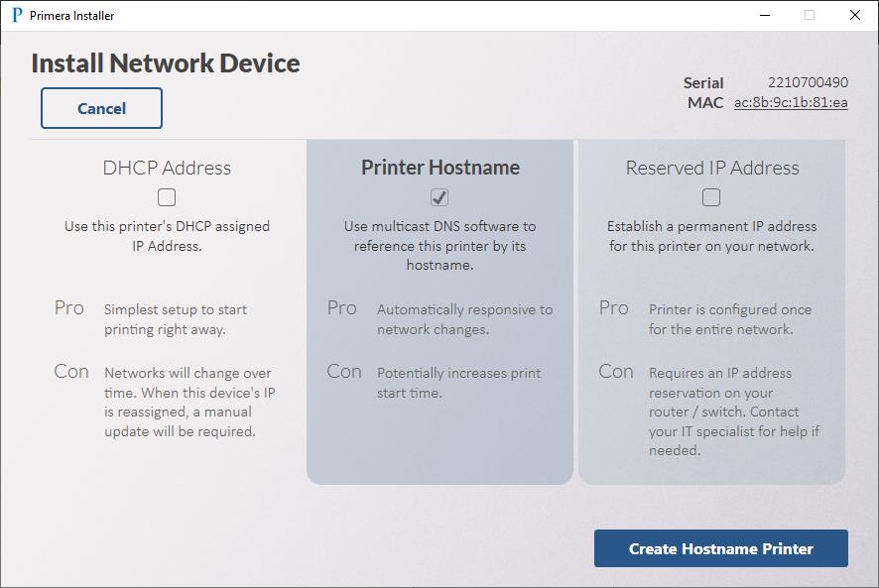Click Create Hostname Printer button
The image size is (879, 588).
[721, 548]
